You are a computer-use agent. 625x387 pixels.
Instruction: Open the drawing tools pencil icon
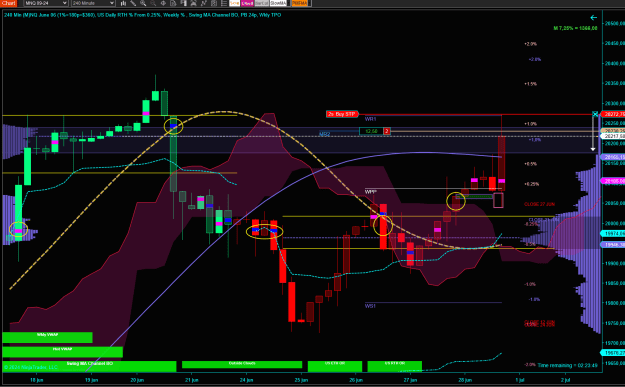[x=133, y=3]
